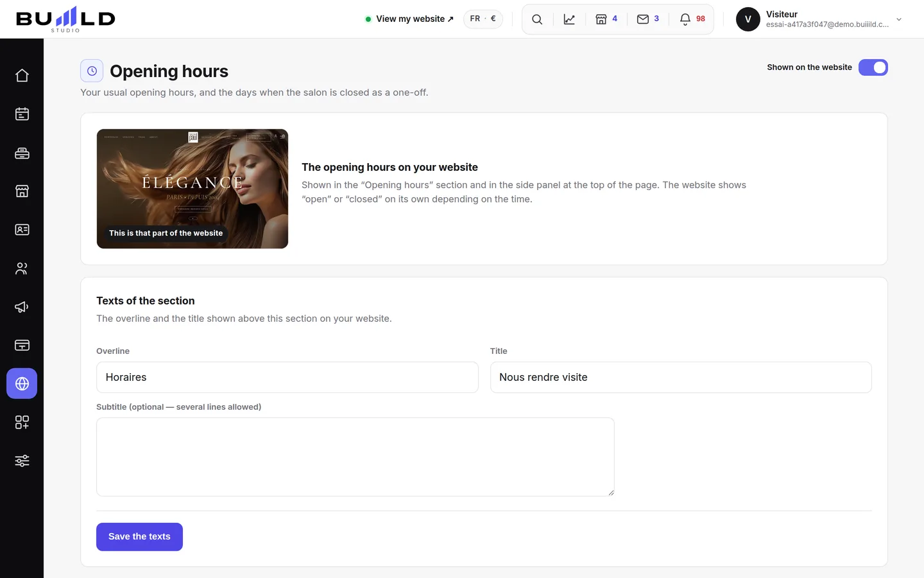Click the V user avatar
The image size is (924, 578).
748,19
